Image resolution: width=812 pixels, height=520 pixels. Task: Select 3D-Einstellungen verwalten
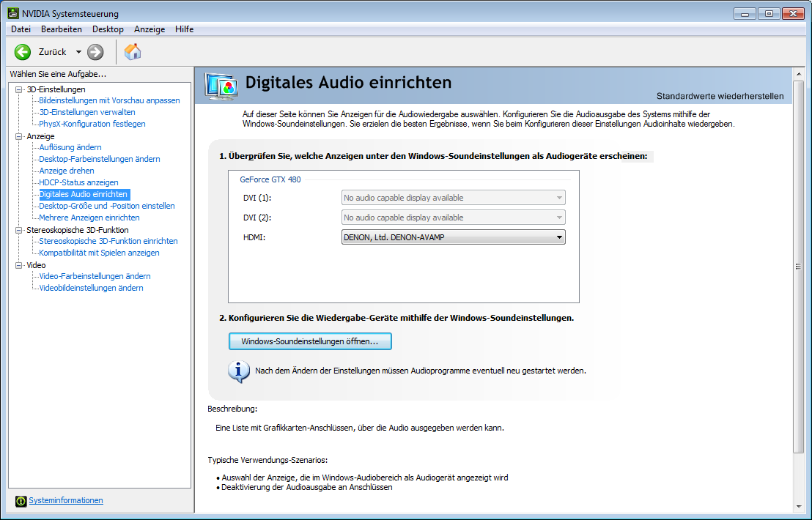(x=87, y=112)
